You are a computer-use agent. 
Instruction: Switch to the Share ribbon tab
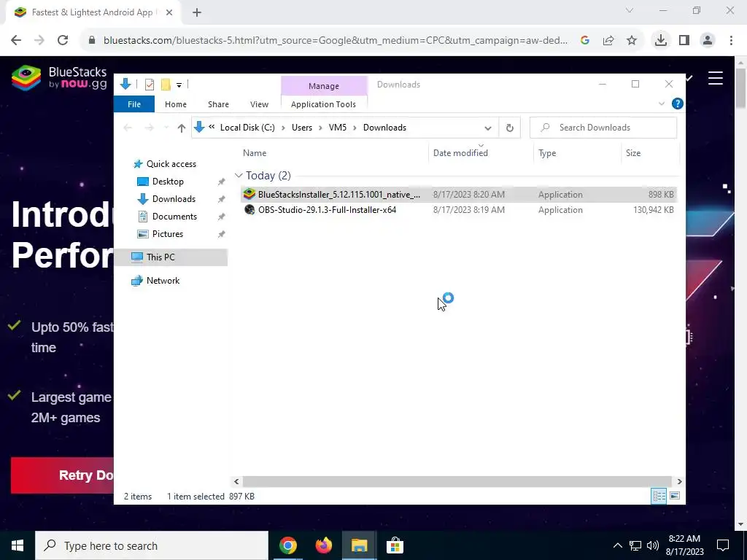tap(218, 104)
